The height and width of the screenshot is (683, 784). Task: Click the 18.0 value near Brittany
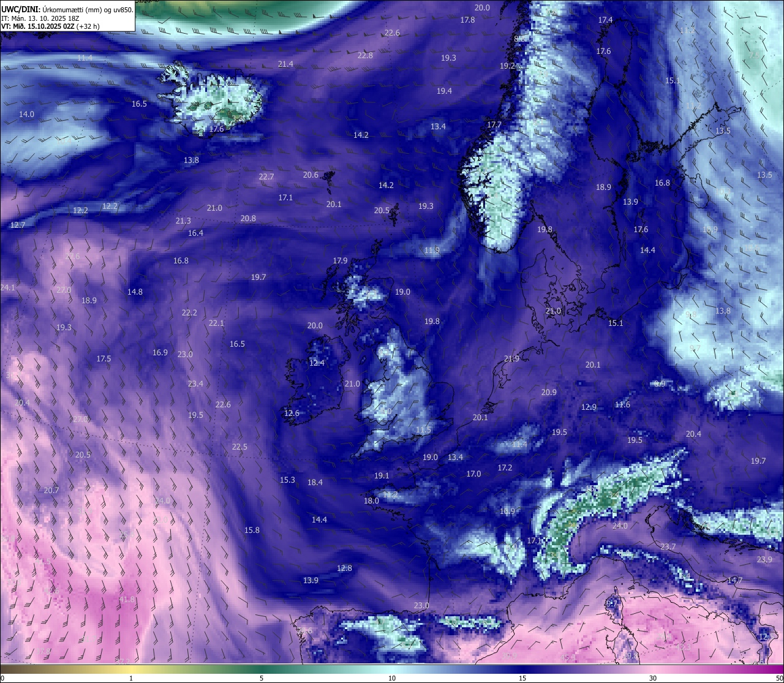point(371,501)
